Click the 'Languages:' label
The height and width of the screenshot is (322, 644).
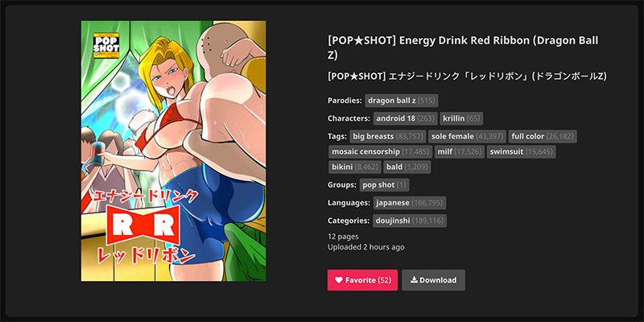point(349,203)
